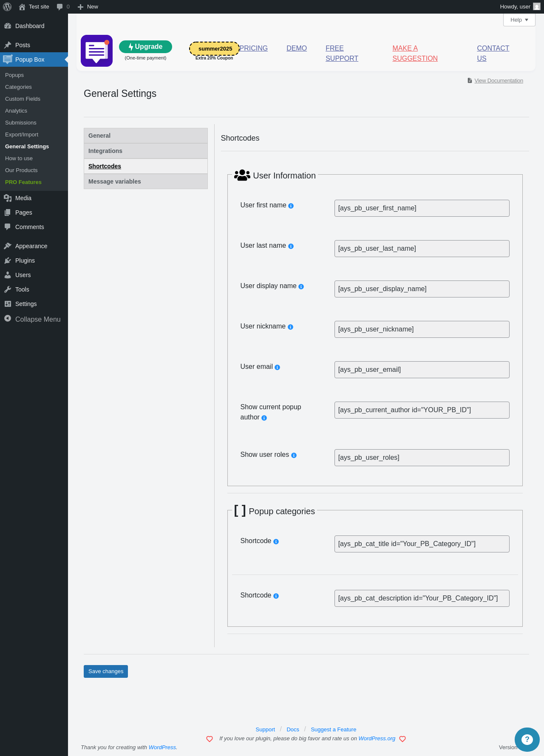Open the View Documentation link

[x=499, y=81]
